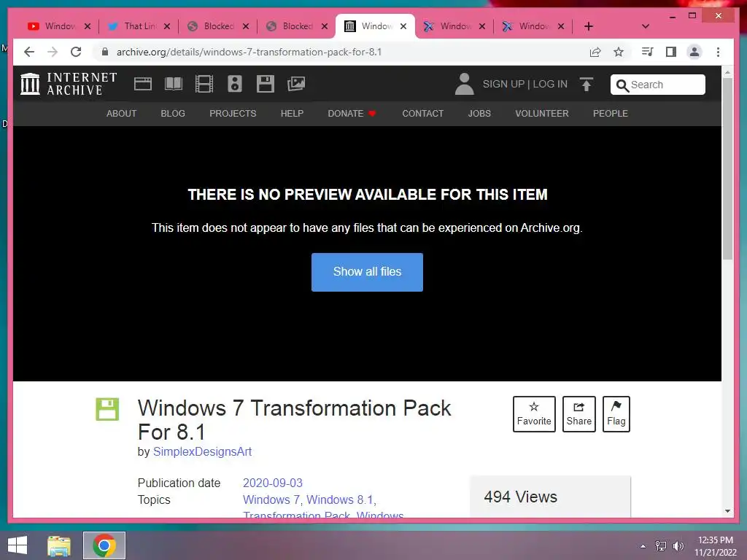Viewport: 747px width, 560px height.
Task: Reload the page
Action: 76,52
